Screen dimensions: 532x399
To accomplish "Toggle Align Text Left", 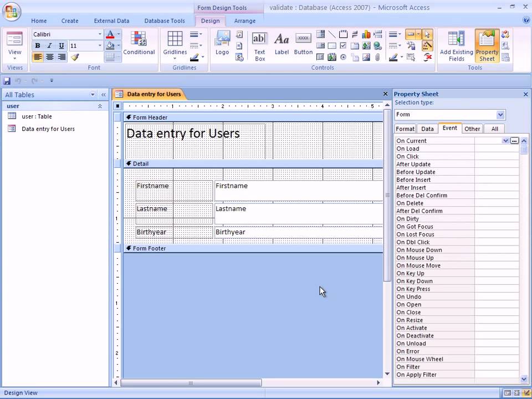I will pyautogui.click(x=38, y=57).
